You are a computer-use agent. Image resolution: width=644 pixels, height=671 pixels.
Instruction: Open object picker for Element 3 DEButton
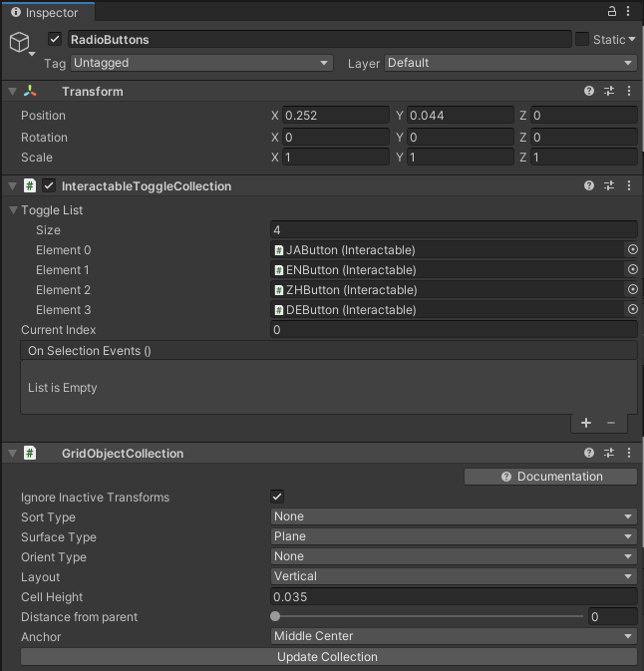[632, 309]
